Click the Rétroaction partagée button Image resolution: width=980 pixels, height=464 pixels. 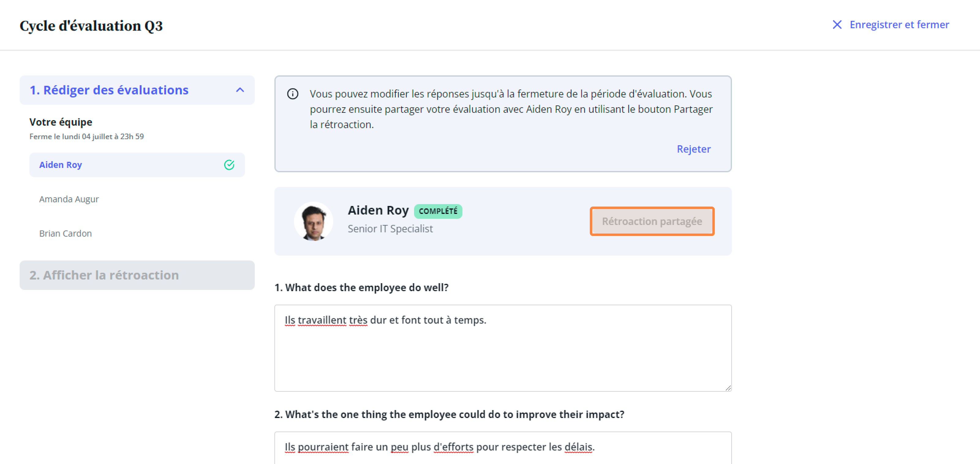coord(652,221)
